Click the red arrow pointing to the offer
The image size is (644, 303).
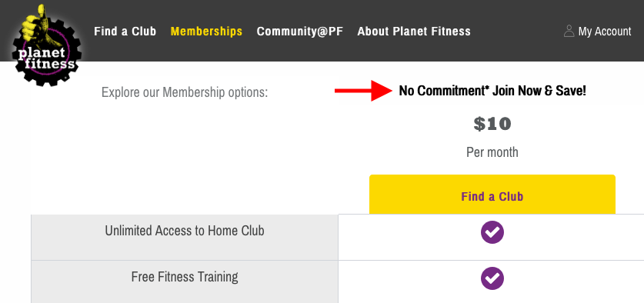[363, 91]
